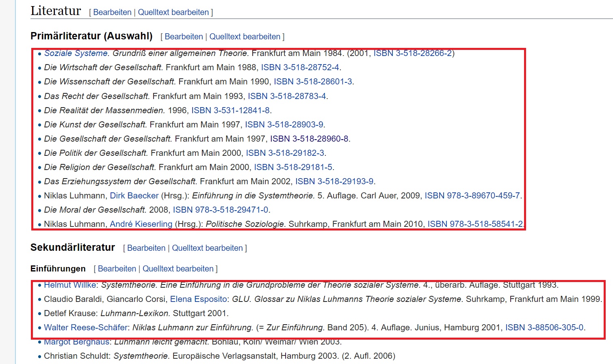Viewport: 613px width, 364px height.
Task: Follow the ISBN 3-518-28752-4 link
Action: click(300, 67)
